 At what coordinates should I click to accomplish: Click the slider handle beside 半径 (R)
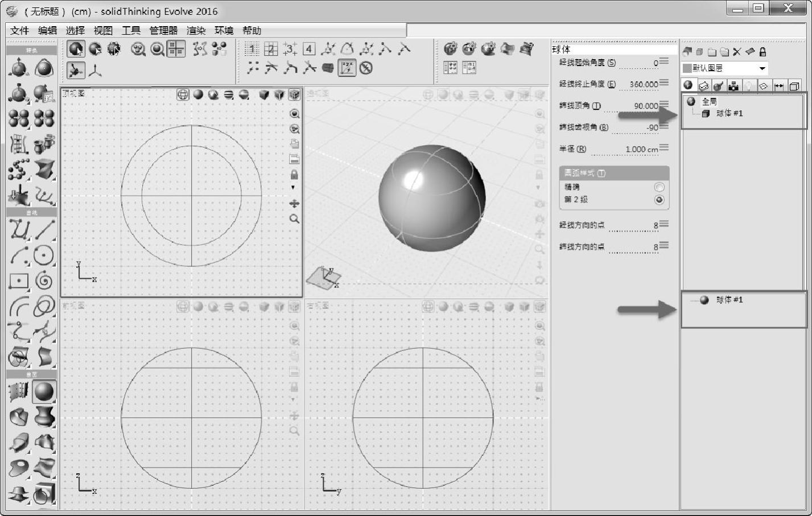(664, 148)
